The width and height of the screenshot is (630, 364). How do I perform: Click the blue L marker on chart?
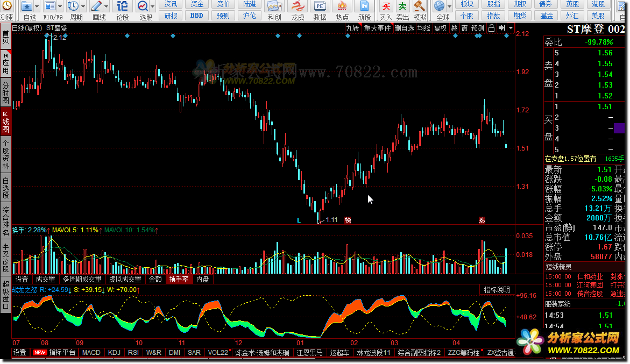click(299, 220)
